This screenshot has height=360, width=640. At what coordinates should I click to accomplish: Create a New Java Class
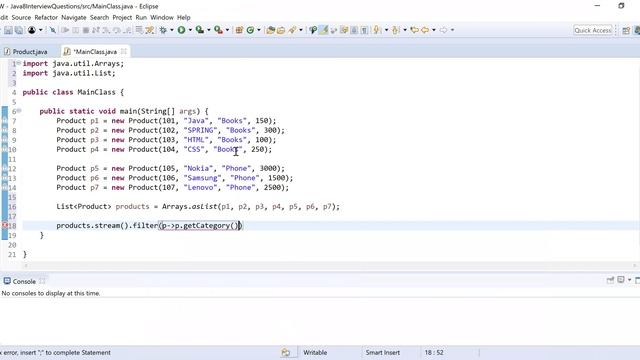tap(250, 30)
